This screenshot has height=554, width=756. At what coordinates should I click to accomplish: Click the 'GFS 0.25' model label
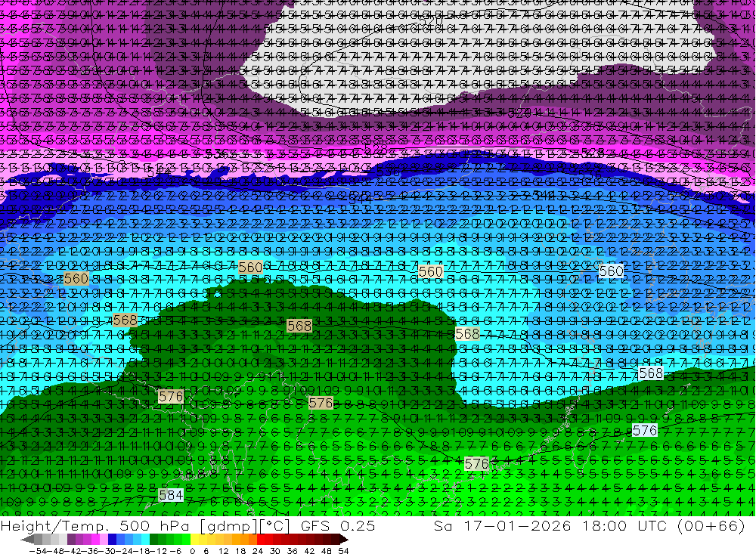pos(338,526)
